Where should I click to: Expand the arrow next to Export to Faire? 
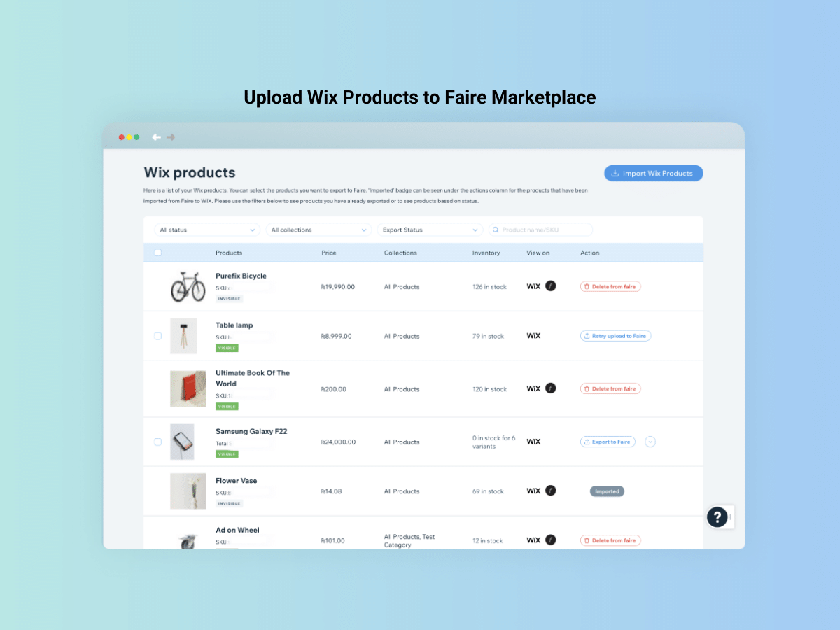[650, 442]
